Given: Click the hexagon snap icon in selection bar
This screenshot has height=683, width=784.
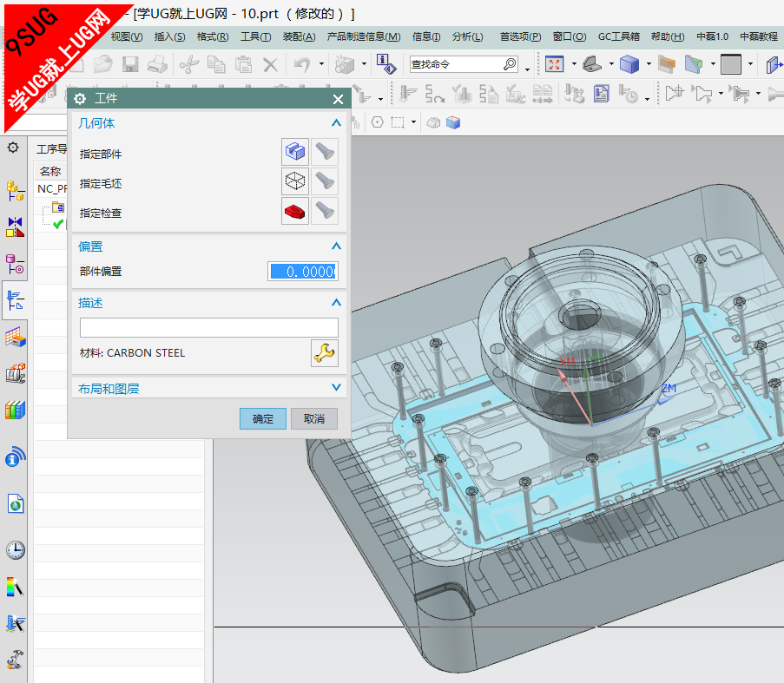Looking at the screenshot, I should pyautogui.click(x=378, y=122).
